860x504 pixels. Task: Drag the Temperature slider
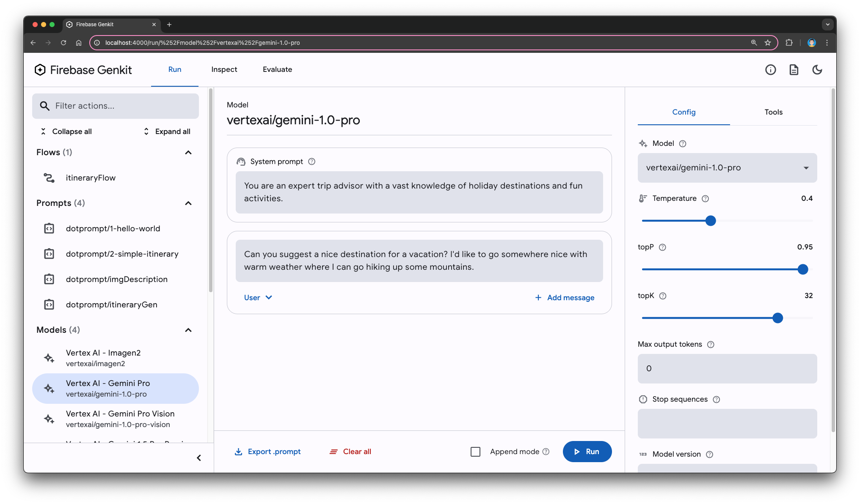(x=711, y=220)
